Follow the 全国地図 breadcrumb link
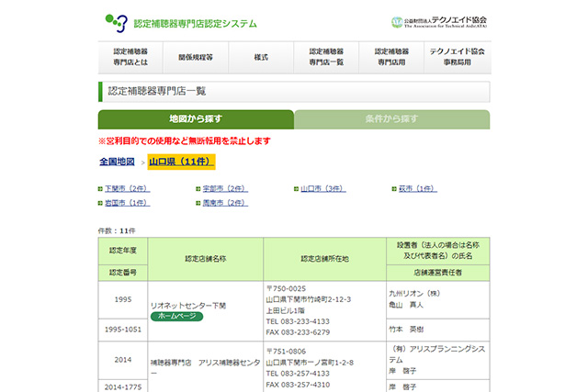This screenshot has width=588, height=392. coord(118,162)
